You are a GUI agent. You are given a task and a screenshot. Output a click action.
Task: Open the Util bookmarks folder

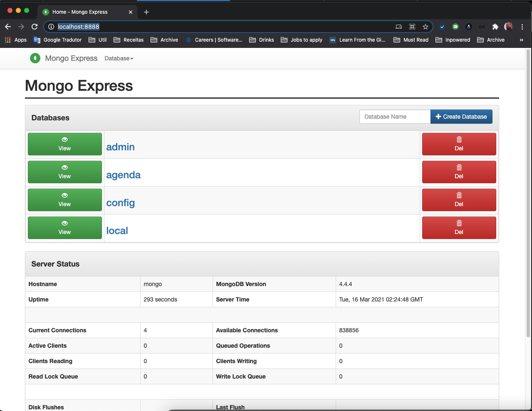coord(98,40)
